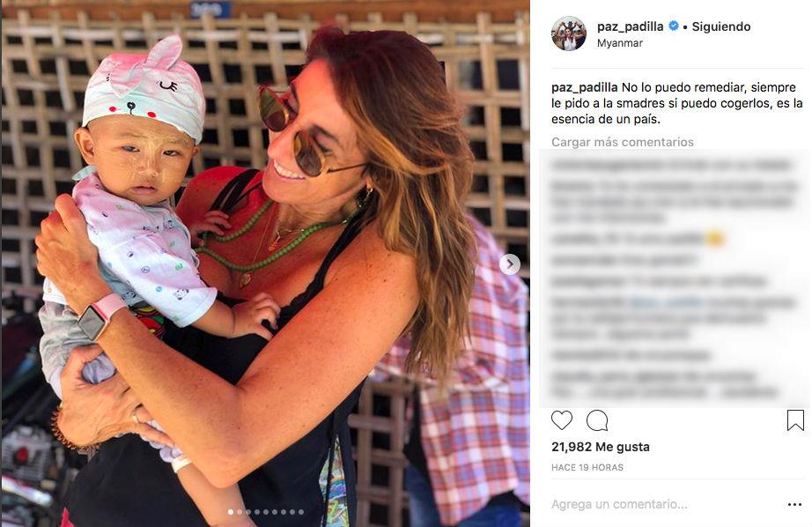Click paz_padilla username in the caption
This screenshot has height=527, width=812.
pos(585,87)
